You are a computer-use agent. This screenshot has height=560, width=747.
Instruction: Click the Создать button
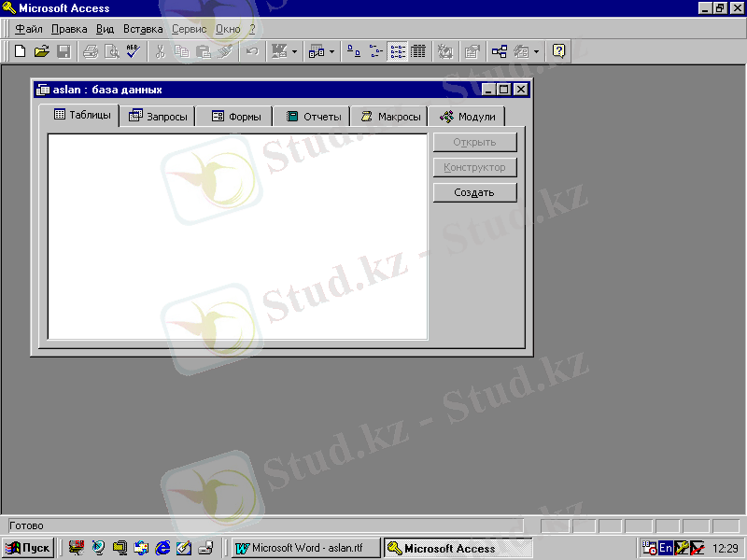pyautogui.click(x=474, y=193)
